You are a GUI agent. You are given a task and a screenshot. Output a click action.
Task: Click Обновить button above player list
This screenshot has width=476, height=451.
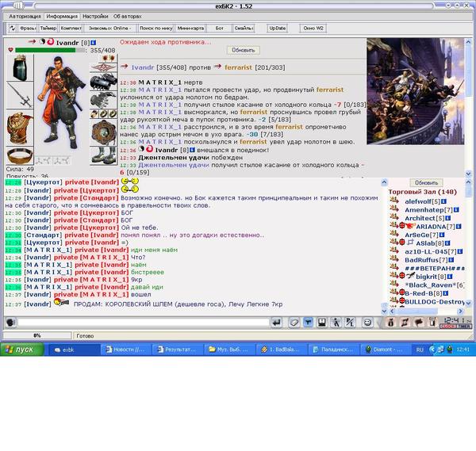click(426, 182)
